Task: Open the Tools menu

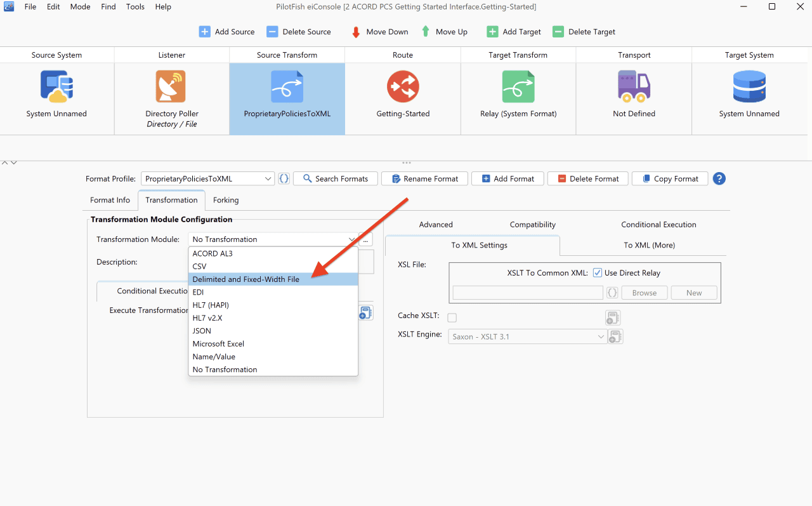Action: click(x=135, y=7)
